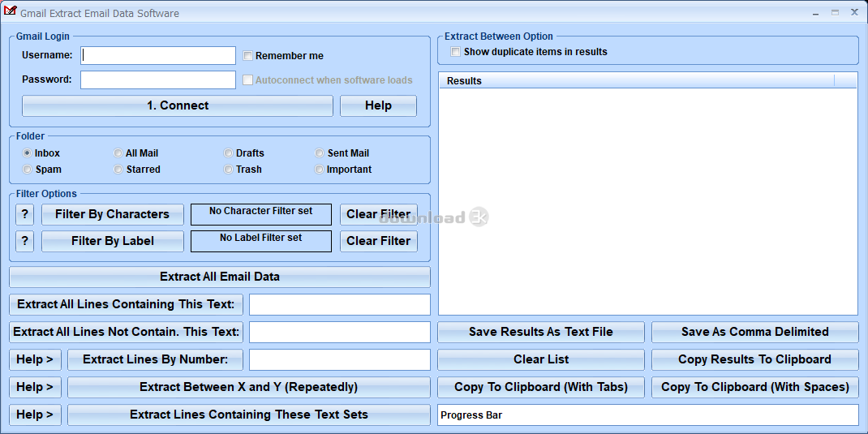Click the 1. Connect button
This screenshot has height=434, width=868.
click(x=177, y=105)
